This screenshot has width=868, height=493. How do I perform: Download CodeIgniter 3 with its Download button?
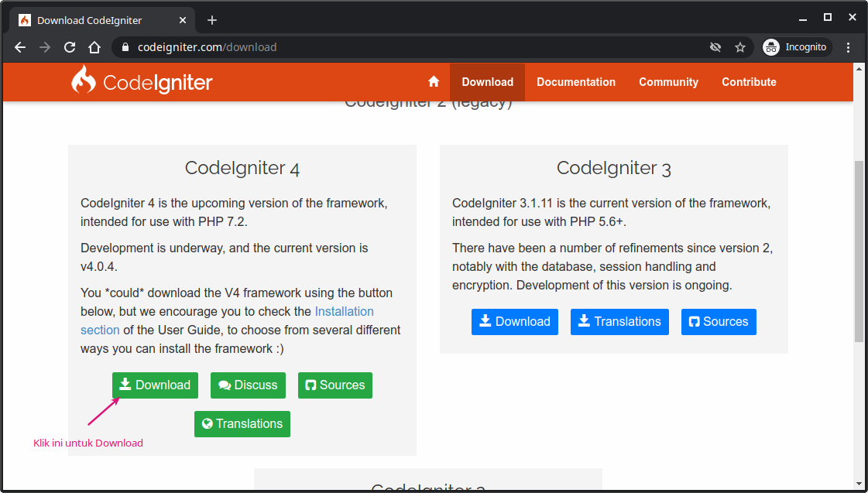(x=514, y=321)
